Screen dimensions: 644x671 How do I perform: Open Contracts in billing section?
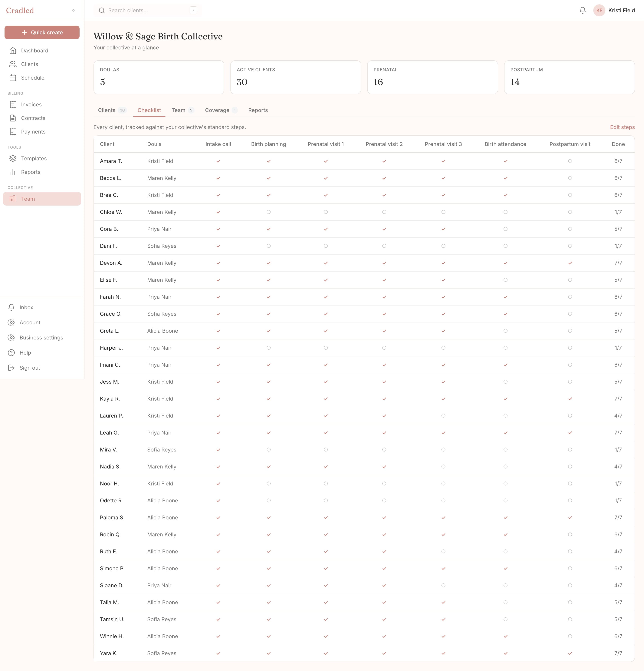click(x=42, y=118)
